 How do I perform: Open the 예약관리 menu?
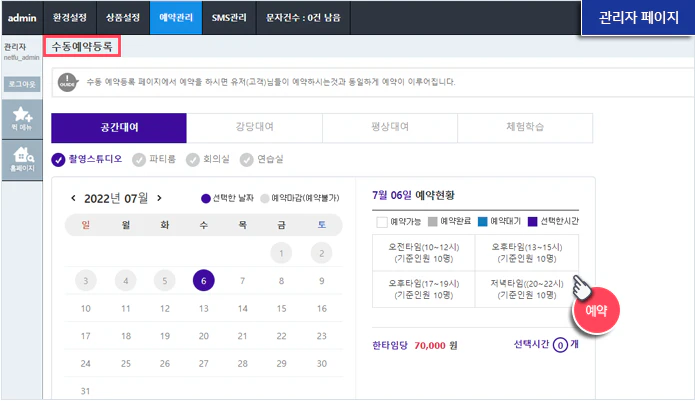176,18
